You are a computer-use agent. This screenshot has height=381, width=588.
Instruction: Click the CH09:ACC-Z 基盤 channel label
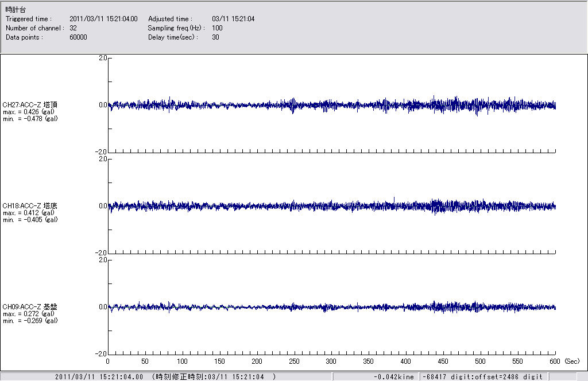click(30, 307)
